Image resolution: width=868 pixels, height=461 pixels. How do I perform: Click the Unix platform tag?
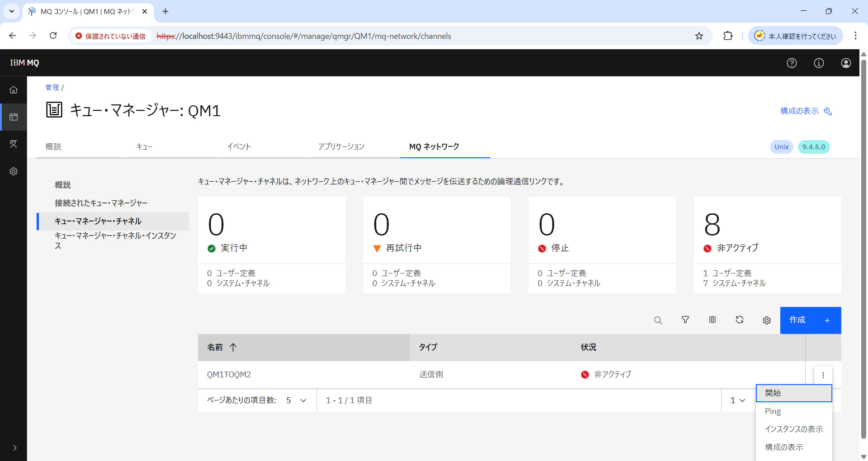[x=782, y=147]
